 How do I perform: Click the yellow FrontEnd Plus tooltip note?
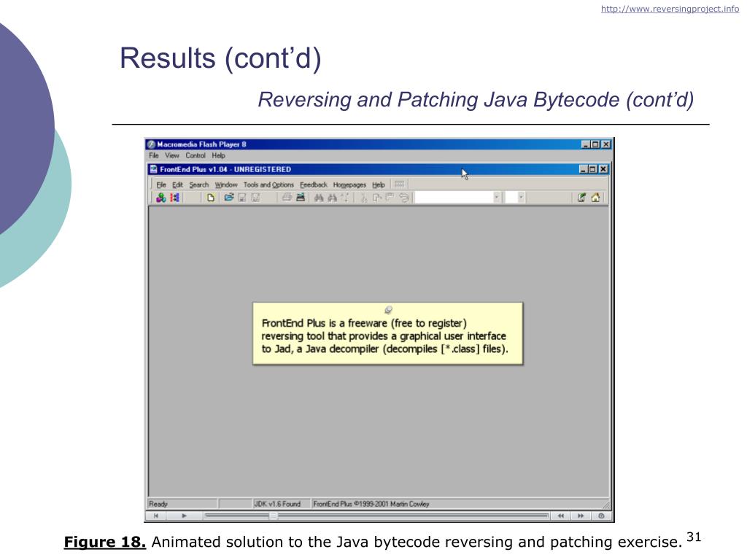[388, 334]
